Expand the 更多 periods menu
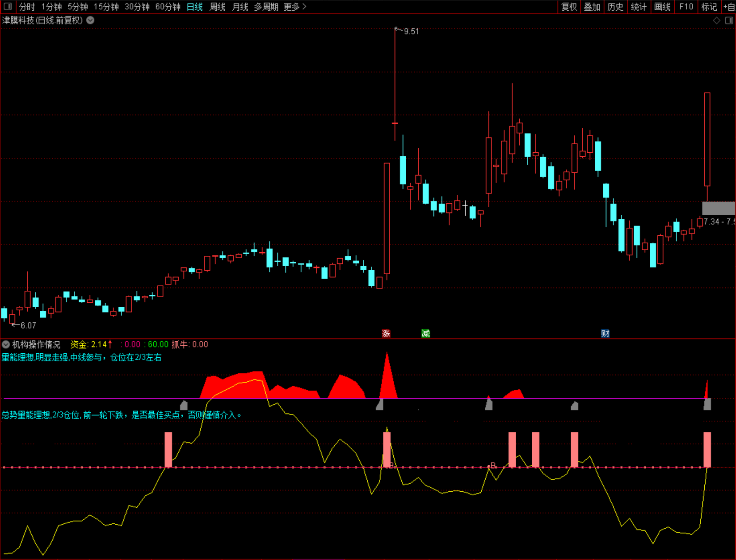 pos(295,7)
